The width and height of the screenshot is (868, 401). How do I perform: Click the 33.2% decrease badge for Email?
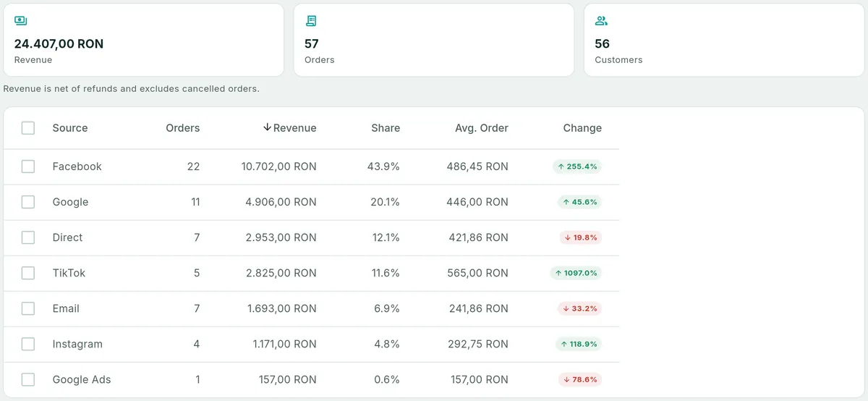[x=580, y=308]
